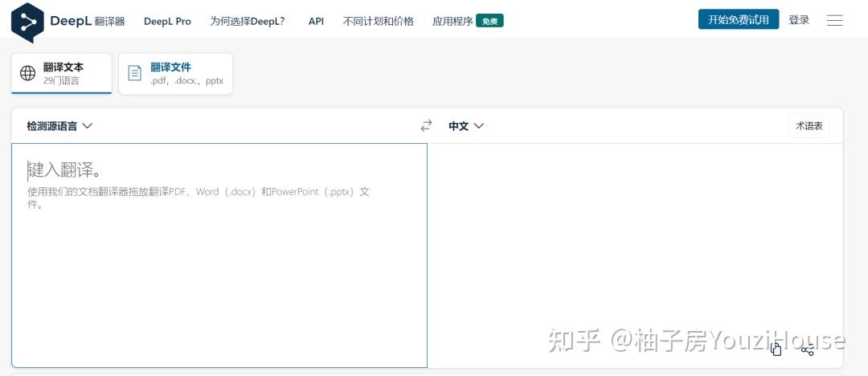Select the 翻译文本 tab
The image size is (868, 376).
click(x=61, y=74)
